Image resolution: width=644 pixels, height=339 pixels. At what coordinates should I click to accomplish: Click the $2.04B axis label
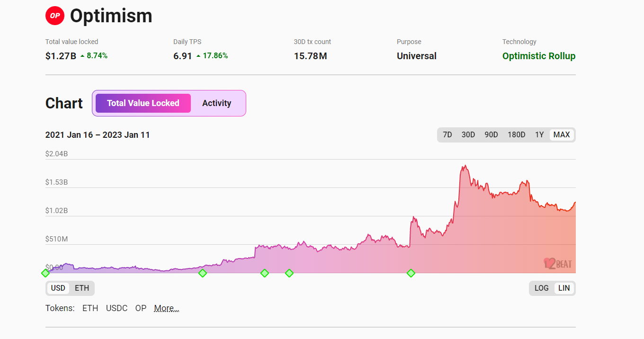click(x=57, y=154)
